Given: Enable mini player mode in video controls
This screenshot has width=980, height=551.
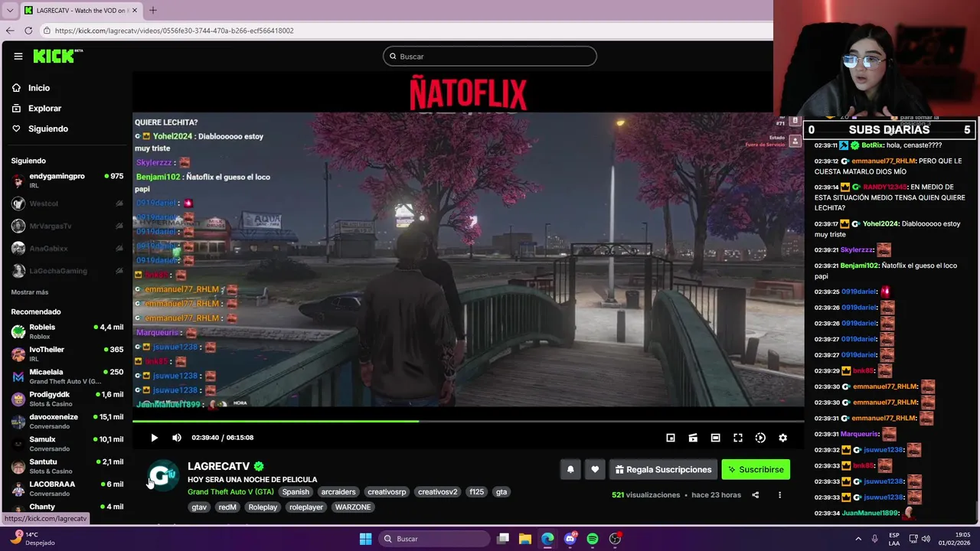Looking at the screenshot, I should 671,438.
